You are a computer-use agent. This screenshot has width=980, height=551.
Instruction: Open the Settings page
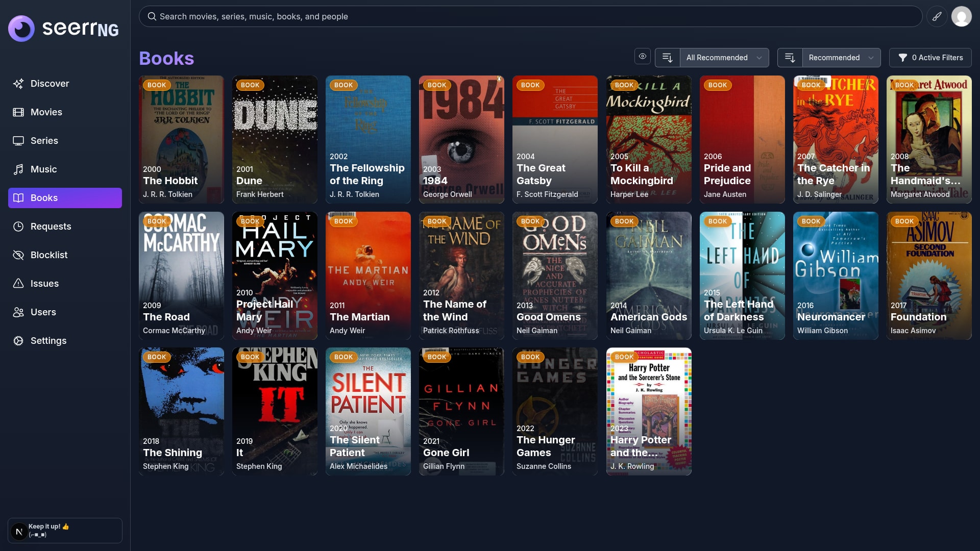(x=65, y=341)
